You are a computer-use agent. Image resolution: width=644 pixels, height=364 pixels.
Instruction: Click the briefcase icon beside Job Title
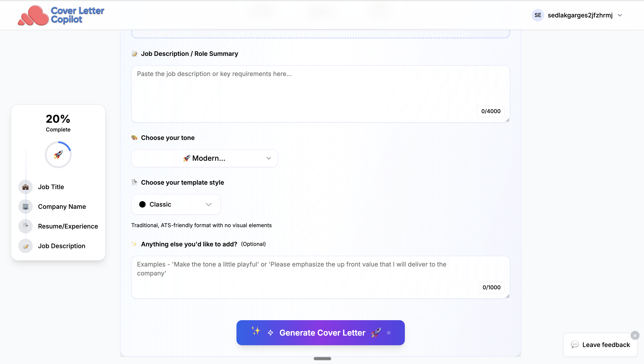(26, 187)
